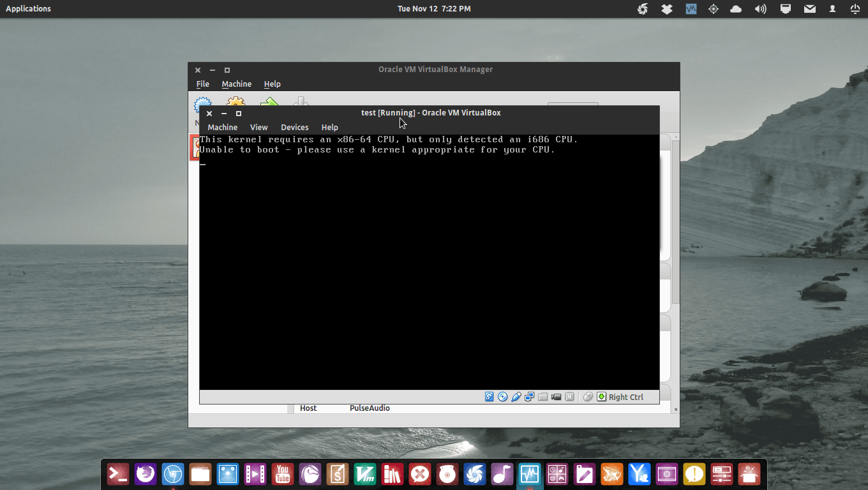Open the View menu of test VM
Viewport: 868px width, 490px height.
click(259, 127)
